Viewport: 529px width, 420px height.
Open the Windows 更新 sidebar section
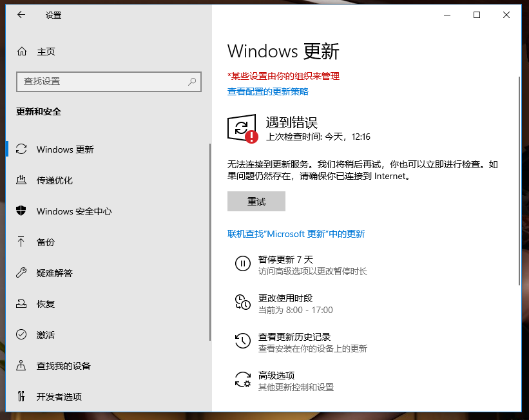click(x=65, y=149)
